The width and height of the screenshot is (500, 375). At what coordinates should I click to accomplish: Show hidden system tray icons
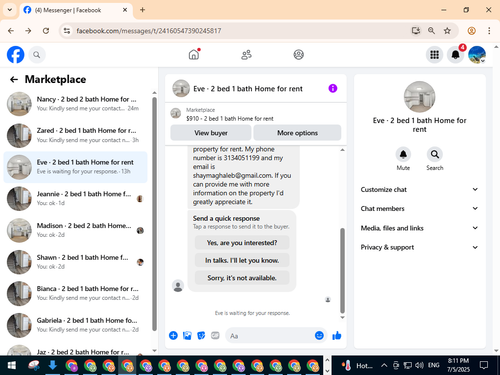(384, 366)
